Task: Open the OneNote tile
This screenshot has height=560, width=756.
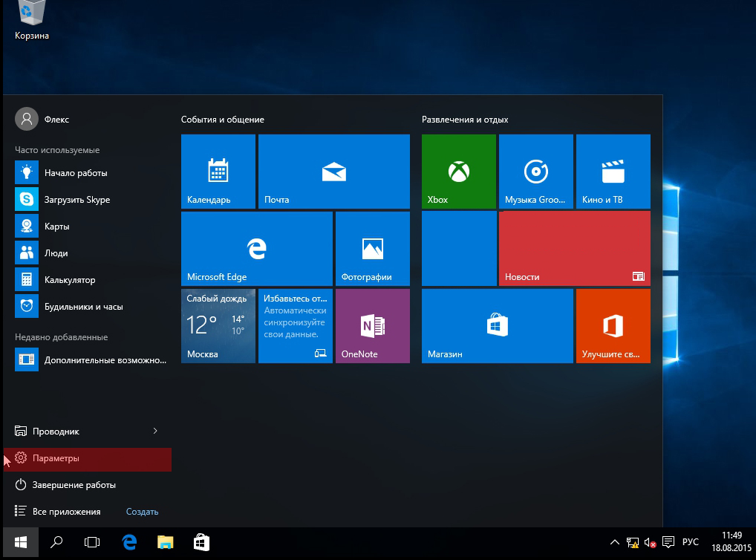Action: [372, 325]
